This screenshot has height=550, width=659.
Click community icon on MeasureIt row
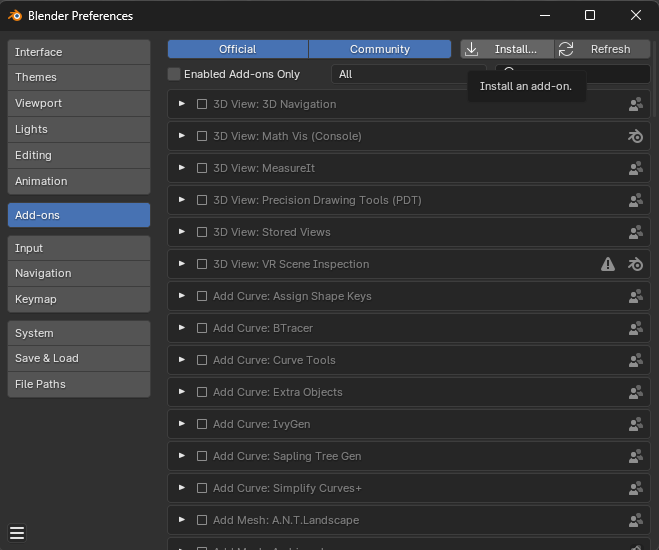(x=635, y=168)
